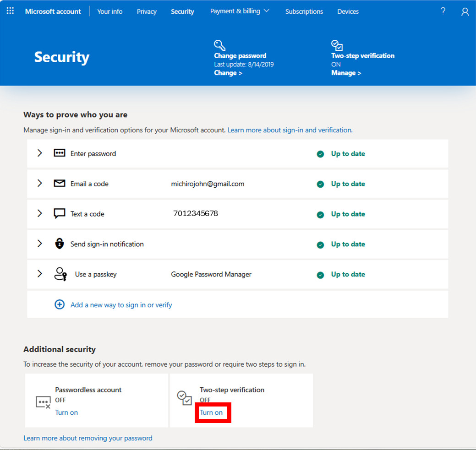Open the Your info tab

(x=110, y=11)
